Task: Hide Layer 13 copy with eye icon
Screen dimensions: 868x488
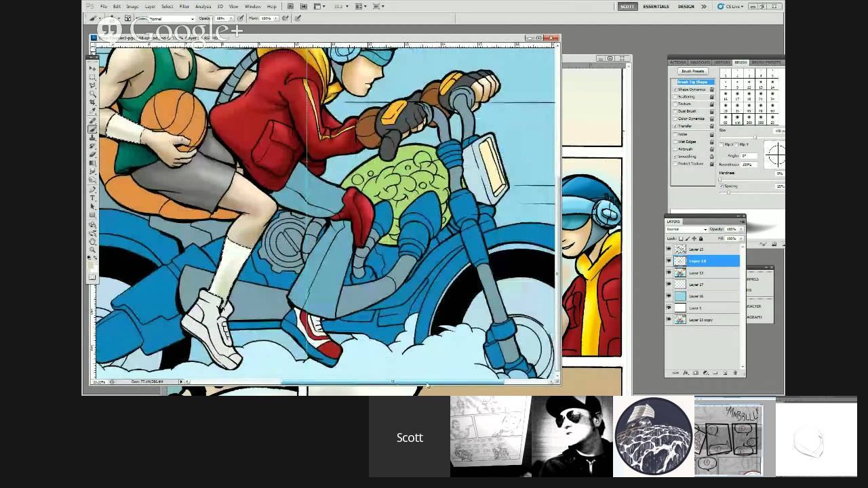Action: click(669, 320)
